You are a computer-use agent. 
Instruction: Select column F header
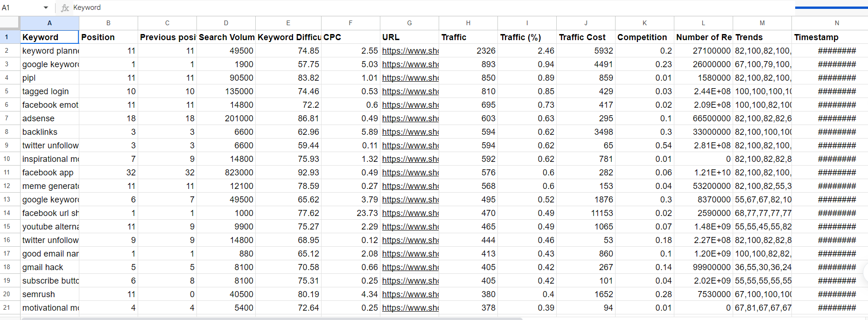pyautogui.click(x=350, y=23)
